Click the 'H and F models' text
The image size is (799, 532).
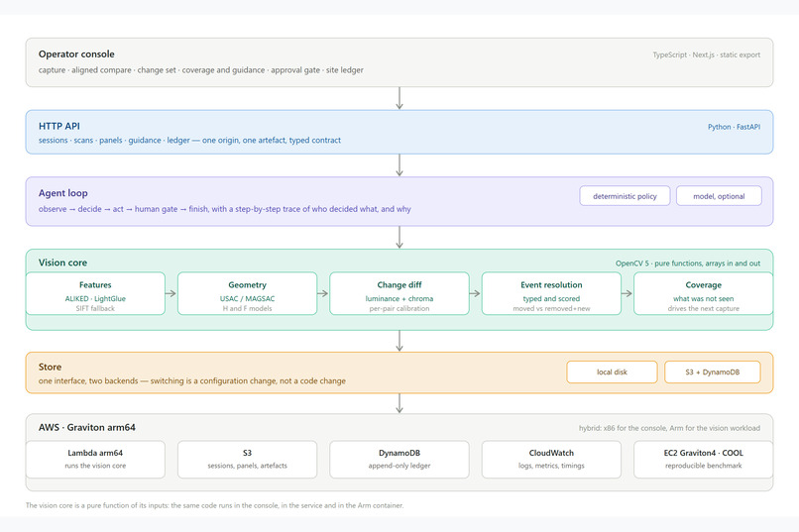tap(247, 308)
